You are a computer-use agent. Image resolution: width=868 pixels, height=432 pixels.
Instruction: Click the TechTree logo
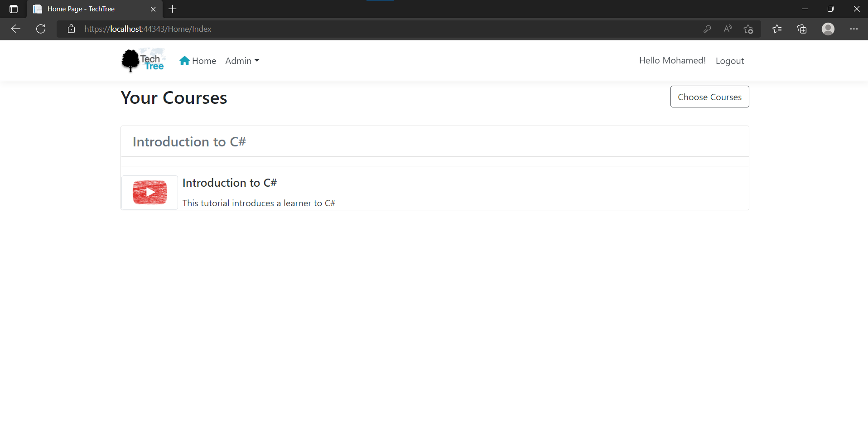point(143,60)
